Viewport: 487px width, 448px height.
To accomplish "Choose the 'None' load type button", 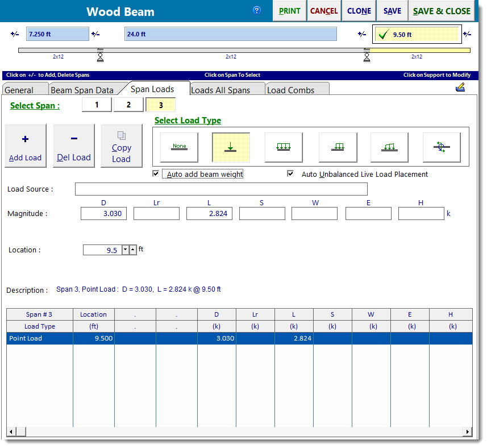I will [x=180, y=147].
